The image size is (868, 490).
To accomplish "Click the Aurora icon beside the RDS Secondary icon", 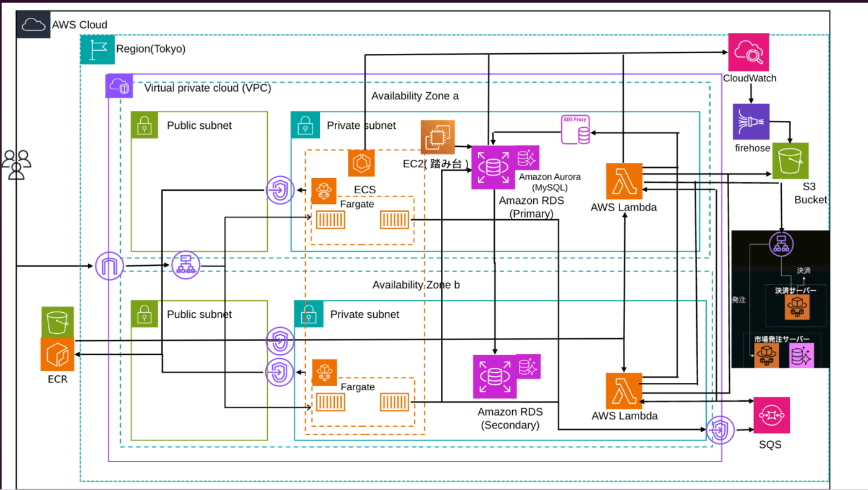I will [x=529, y=366].
